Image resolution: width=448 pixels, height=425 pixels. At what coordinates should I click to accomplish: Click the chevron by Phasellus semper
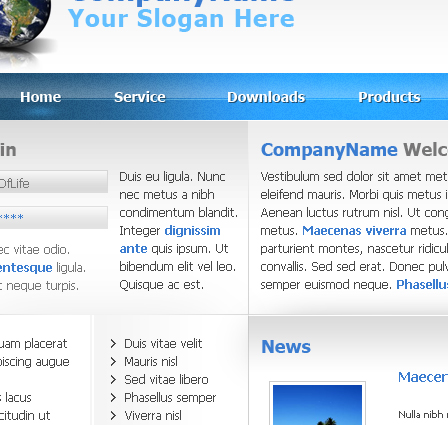pyautogui.click(x=113, y=398)
